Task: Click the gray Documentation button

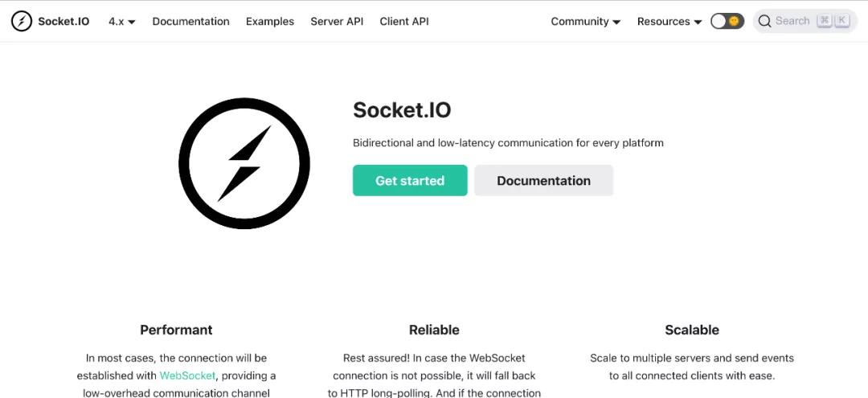Action: point(543,180)
